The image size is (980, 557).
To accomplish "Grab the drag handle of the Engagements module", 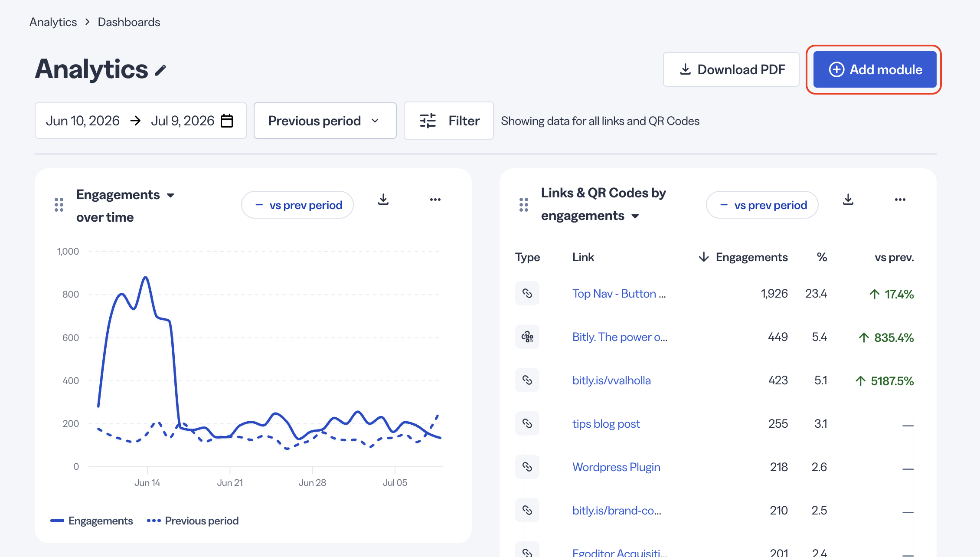I will coord(59,205).
